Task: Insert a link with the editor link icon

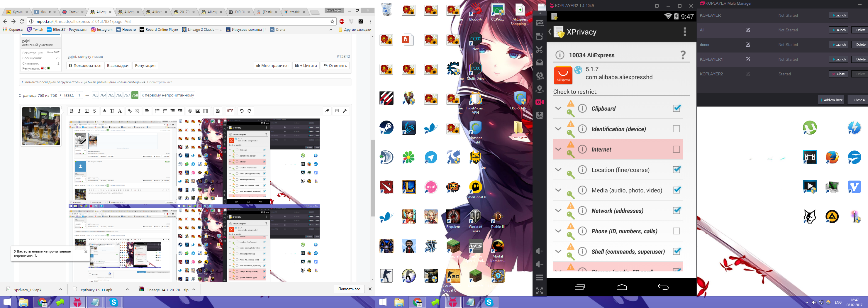Action: [x=130, y=111]
